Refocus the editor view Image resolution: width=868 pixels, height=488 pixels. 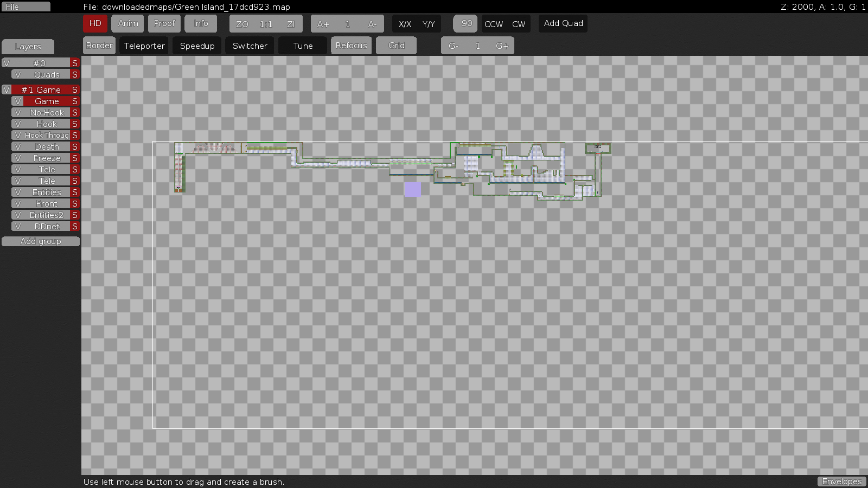pyautogui.click(x=351, y=46)
